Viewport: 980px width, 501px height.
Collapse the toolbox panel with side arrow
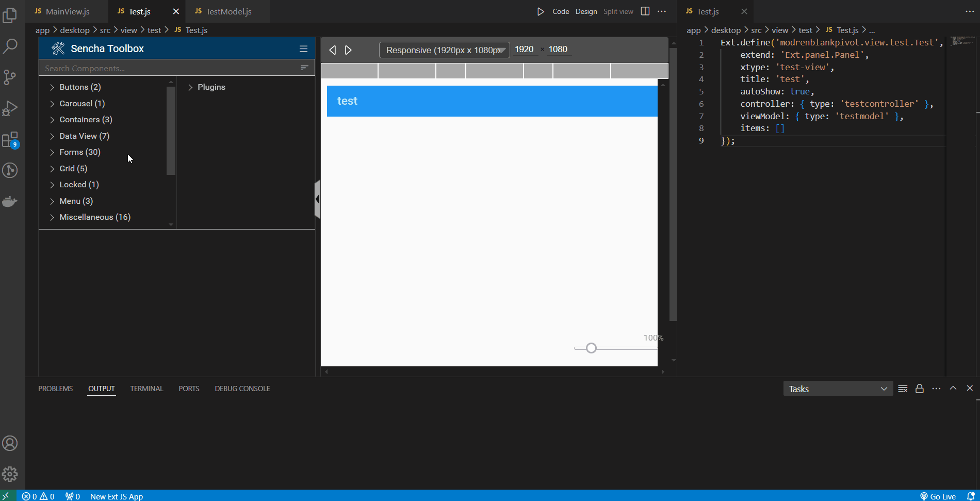coord(317,199)
